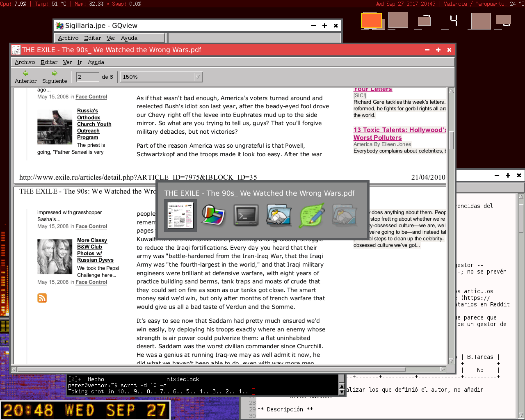Click PDF horizontal scrollbar left arrow
Image resolution: width=525 pixels, height=420 pixels.
[14, 369]
